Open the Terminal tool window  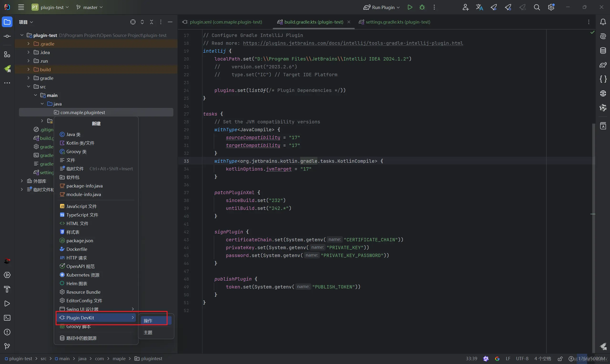[7, 318]
